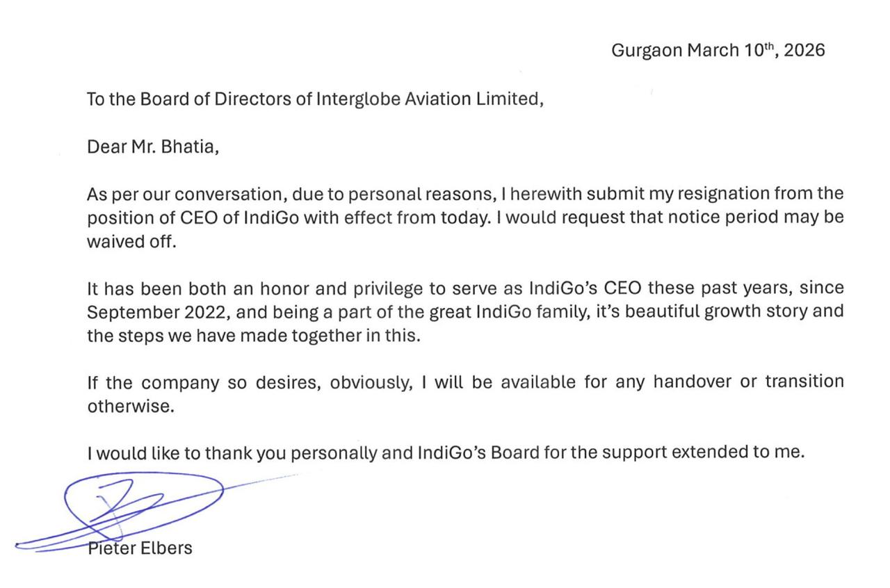The image size is (890, 588).
Task: Click the salutation Dear Mr. Bhatia
Action: coord(153,147)
